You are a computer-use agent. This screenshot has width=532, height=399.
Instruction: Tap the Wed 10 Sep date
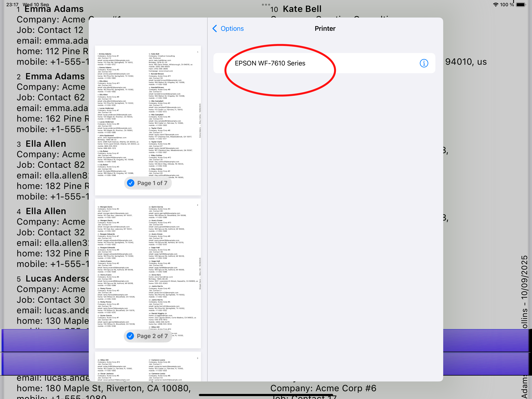coord(36,4)
